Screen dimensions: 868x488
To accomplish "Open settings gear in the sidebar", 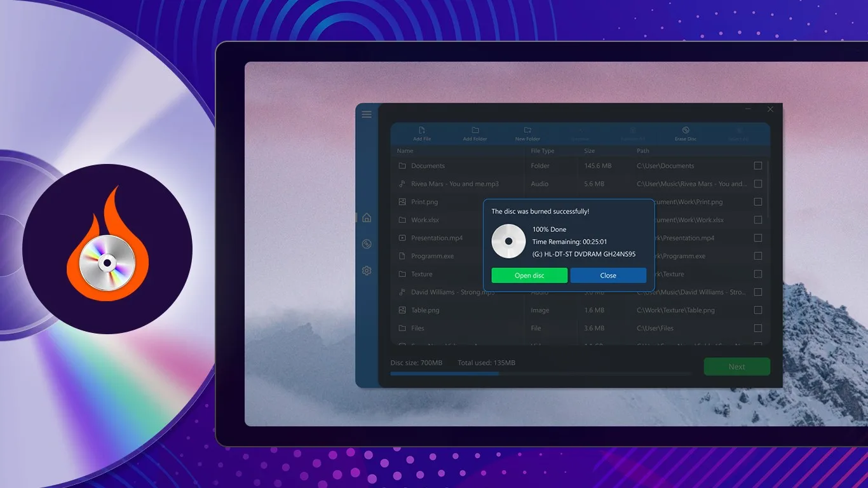I will 367,271.
